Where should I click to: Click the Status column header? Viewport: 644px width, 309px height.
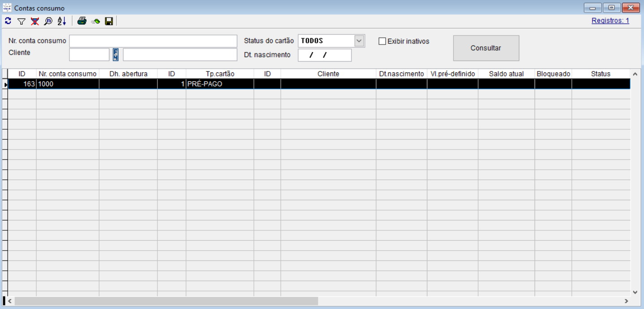601,74
